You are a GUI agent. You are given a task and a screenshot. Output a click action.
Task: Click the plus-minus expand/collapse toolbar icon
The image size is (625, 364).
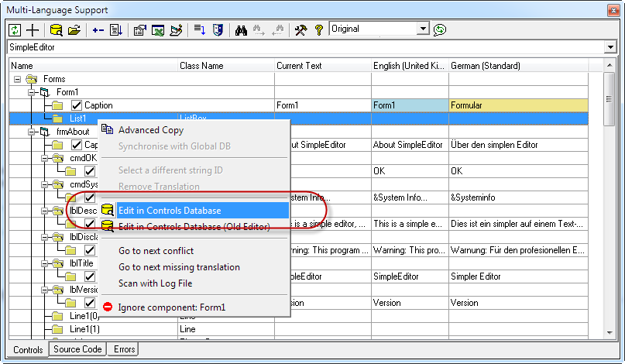click(98, 29)
